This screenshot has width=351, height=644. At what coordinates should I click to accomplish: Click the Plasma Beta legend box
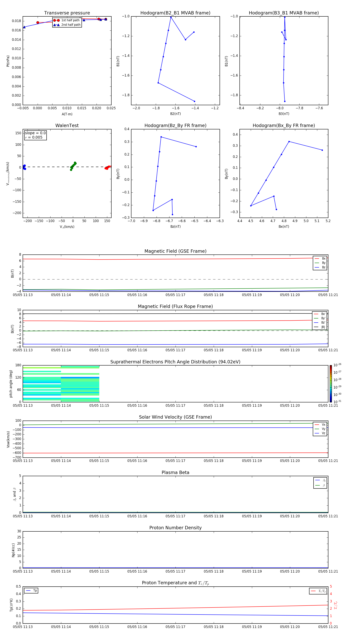click(x=320, y=483)
